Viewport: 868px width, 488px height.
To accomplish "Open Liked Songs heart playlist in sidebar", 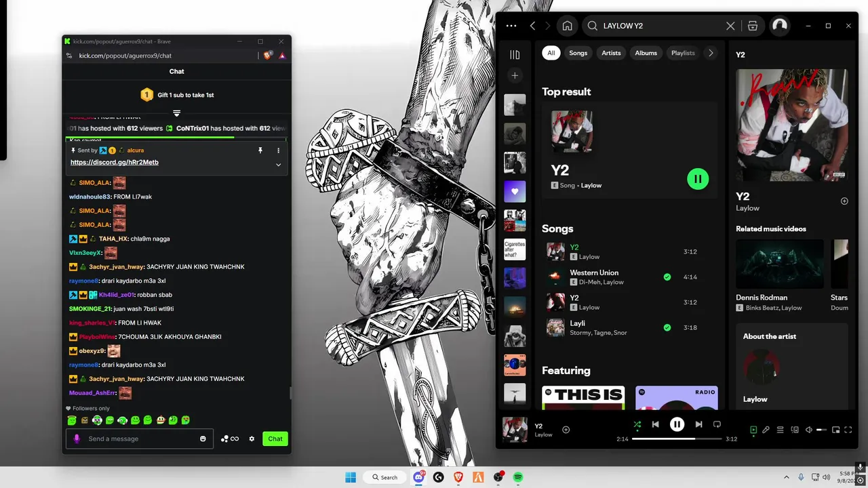I will click(x=515, y=192).
